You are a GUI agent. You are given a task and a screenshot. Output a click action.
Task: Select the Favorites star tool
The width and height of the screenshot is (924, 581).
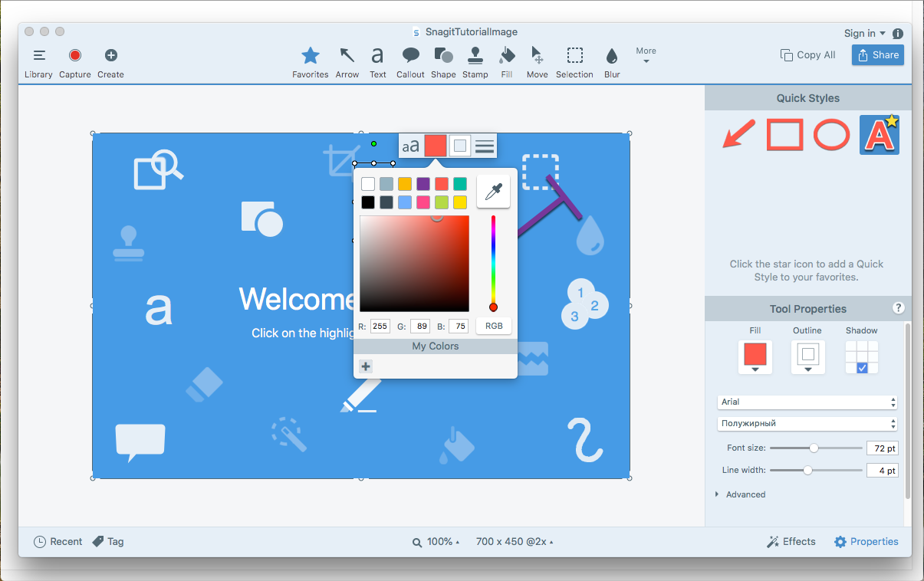coord(311,63)
